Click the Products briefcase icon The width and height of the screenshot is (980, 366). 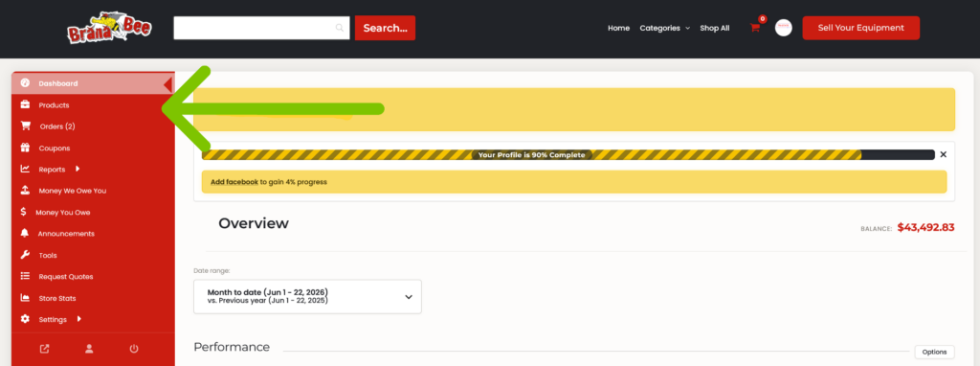25,104
